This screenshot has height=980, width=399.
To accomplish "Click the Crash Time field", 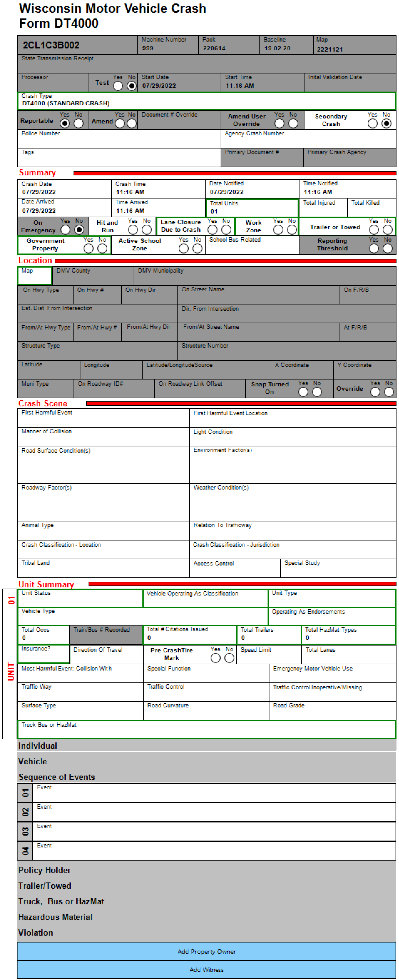I will (x=158, y=189).
